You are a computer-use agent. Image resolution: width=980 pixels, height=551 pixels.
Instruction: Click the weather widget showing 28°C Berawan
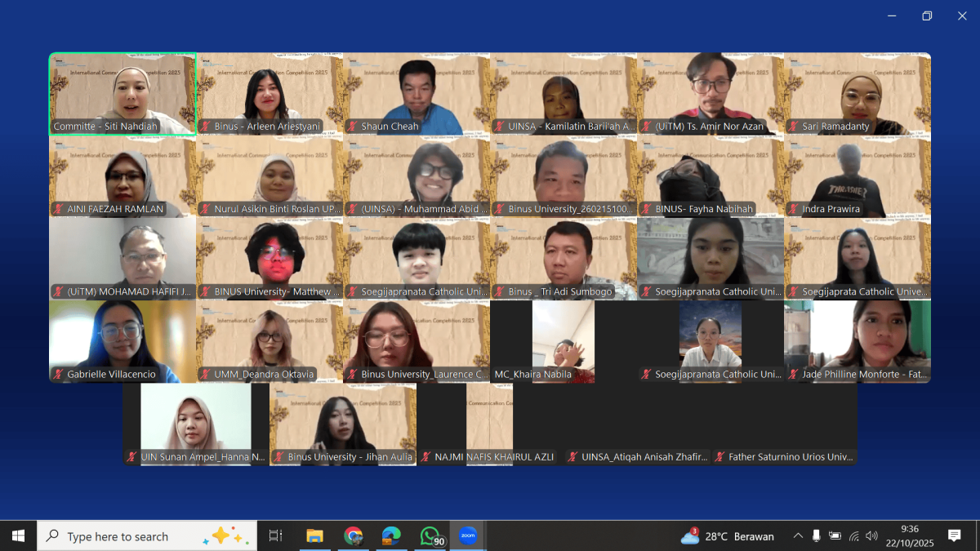[x=727, y=536]
